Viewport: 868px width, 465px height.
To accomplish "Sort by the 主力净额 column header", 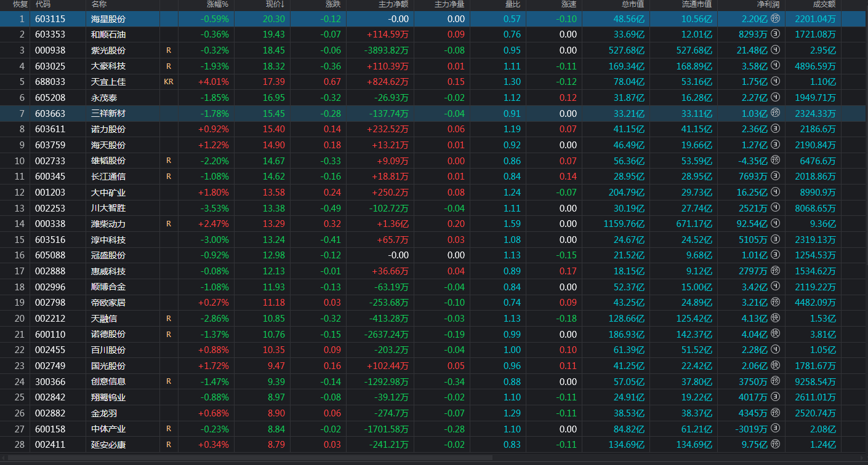I will [x=393, y=4].
